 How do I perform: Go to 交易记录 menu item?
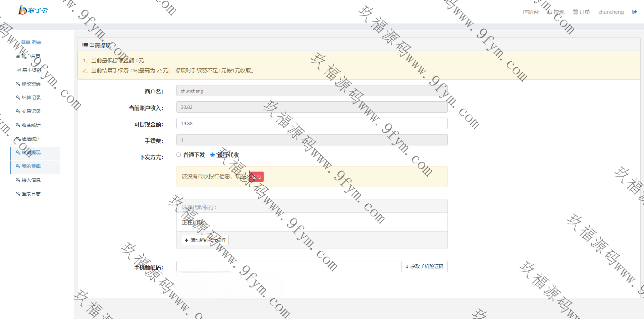31,111
